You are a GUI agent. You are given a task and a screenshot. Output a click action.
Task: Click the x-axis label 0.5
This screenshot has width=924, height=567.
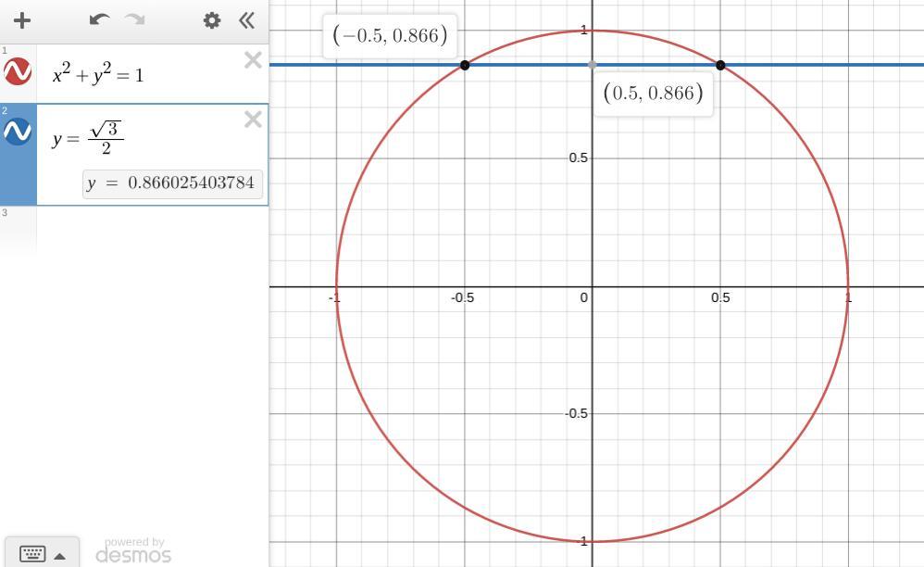(x=720, y=297)
